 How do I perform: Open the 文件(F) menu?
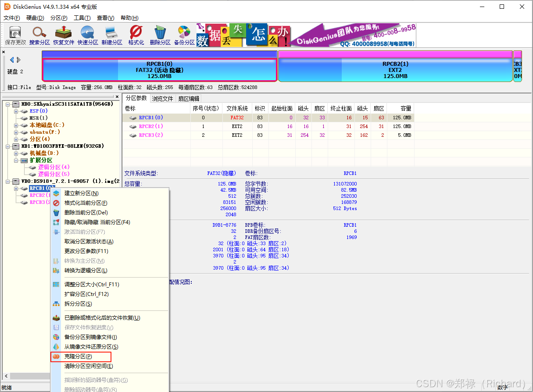tap(12, 18)
